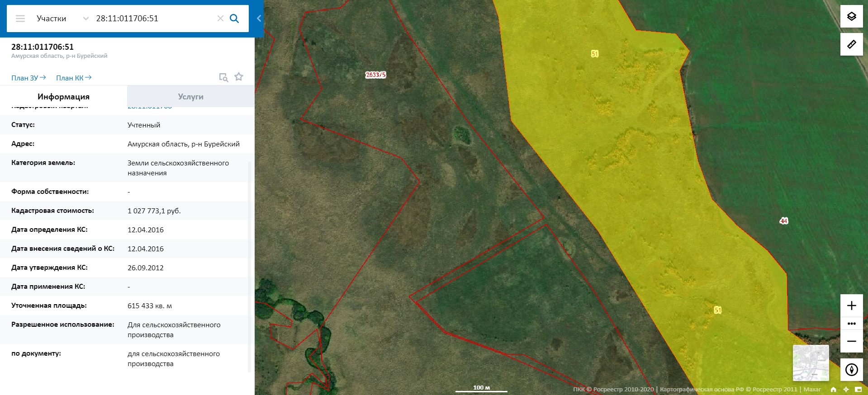This screenshot has width=868, height=395.
Task: Click the locate crosshair icon in the footer
Action: [x=846, y=389]
